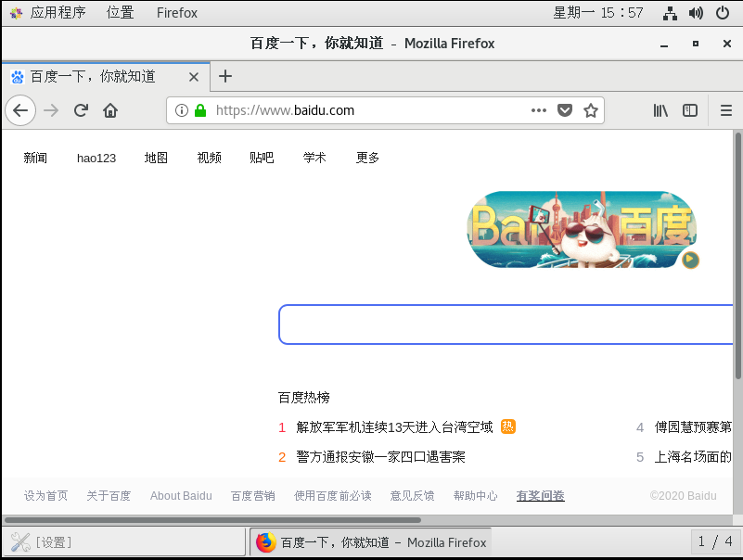Click the network status icon in top panel
The height and width of the screenshot is (560, 743).
[x=670, y=13]
